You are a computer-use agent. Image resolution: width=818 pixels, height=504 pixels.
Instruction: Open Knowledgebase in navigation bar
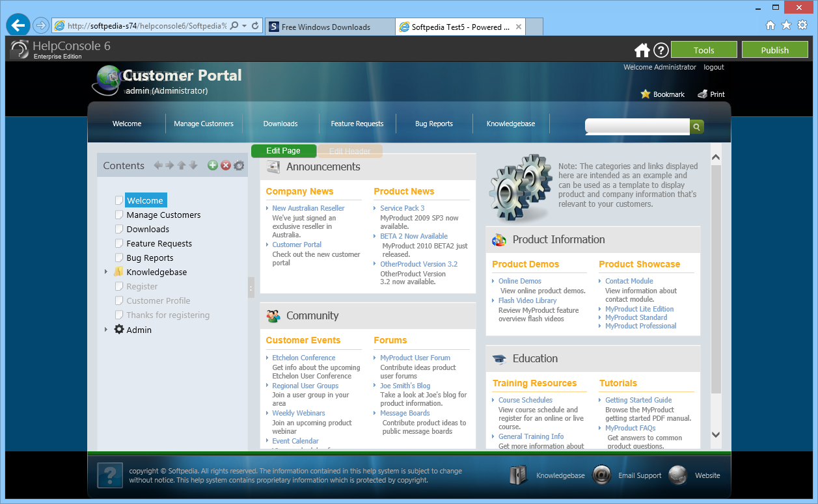pos(511,124)
